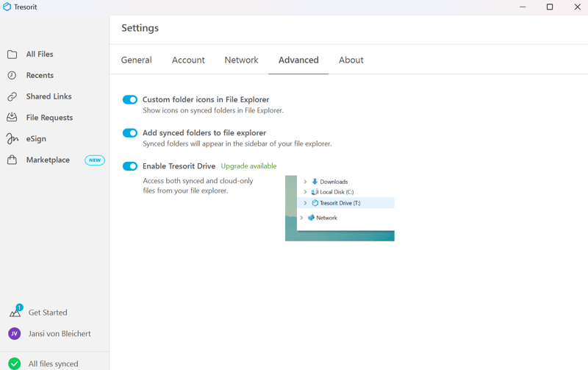588x370 pixels.
Task: Open the About tab
Action: tap(351, 60)
